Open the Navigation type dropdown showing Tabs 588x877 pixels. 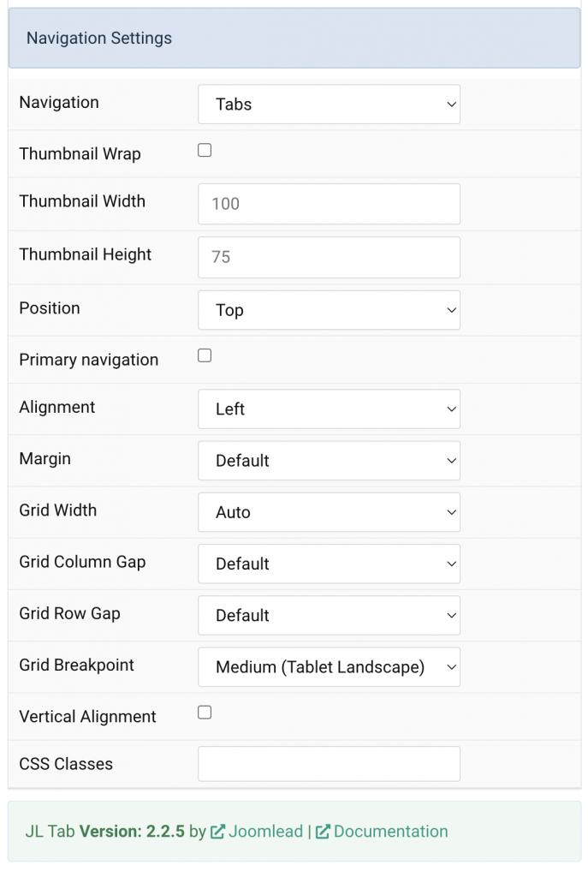point(329,104)
